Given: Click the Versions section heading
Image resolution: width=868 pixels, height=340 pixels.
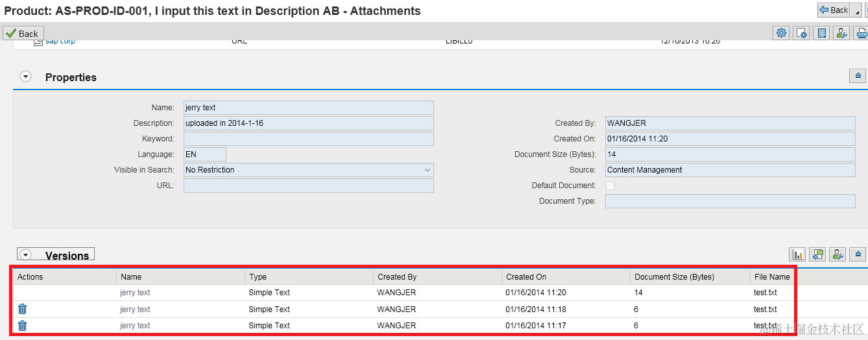Looking at the screenshot, I should (x=67, y=255).
